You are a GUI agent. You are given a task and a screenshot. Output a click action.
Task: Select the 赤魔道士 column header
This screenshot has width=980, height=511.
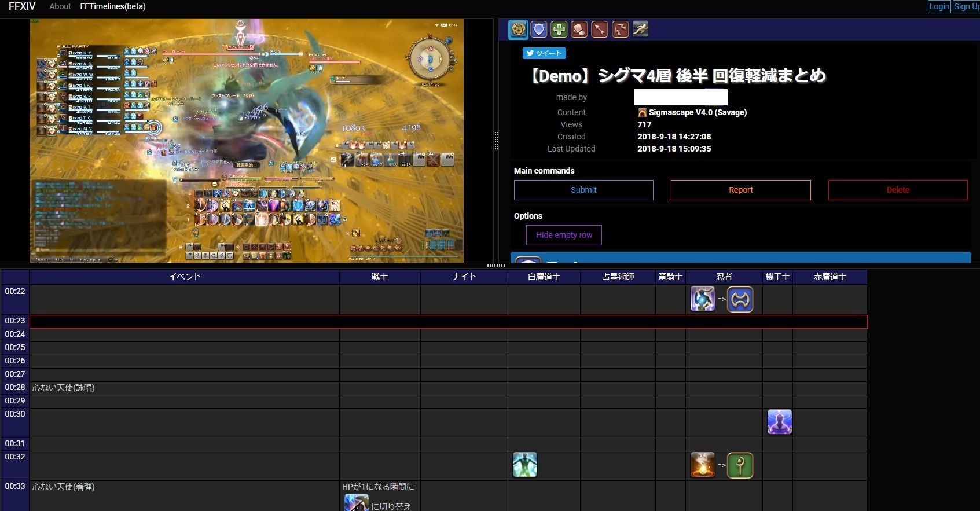coord(830,277)
